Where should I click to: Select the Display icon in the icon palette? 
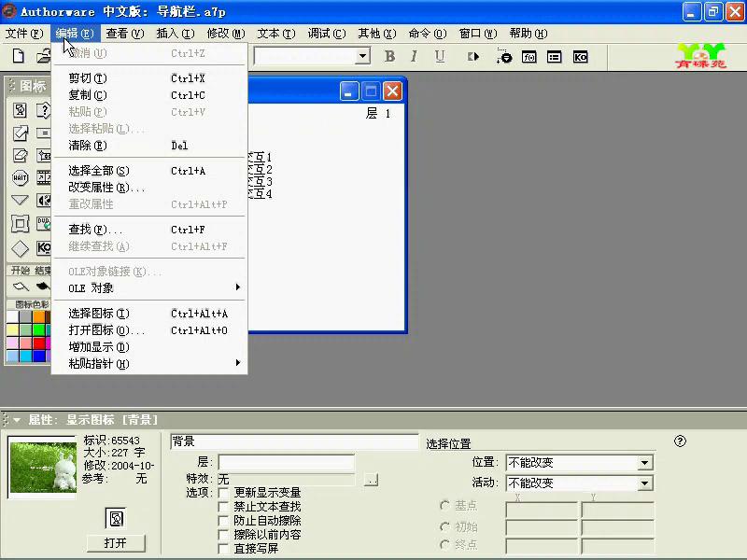pos(20,110)
